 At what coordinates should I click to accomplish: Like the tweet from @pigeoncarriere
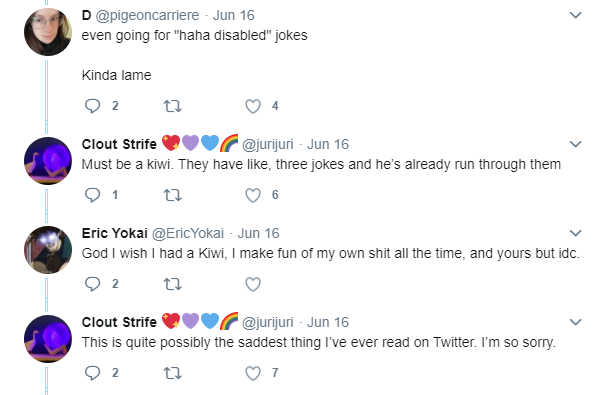[x=253, y=106]
